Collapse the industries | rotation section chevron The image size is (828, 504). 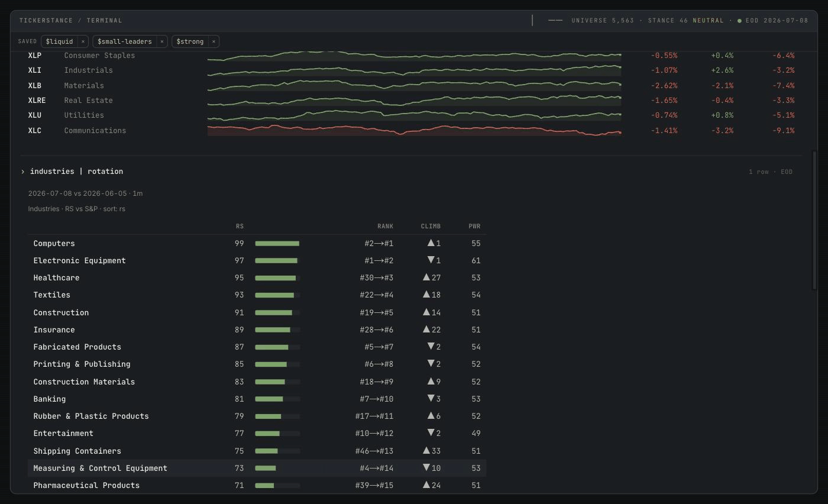pos(22,172)
